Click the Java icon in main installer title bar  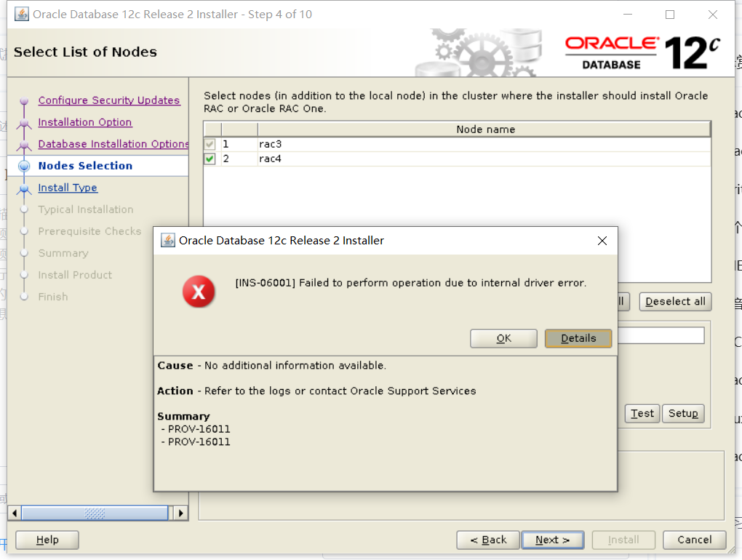click(21, 15)
